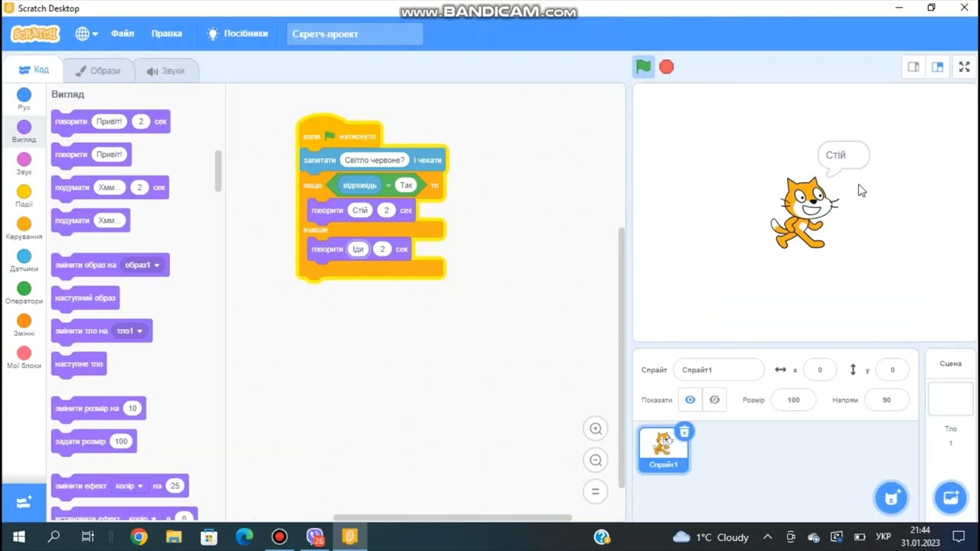Stop the project with red stop button
The height and width of the screenshot is (551, 980).
666,67
